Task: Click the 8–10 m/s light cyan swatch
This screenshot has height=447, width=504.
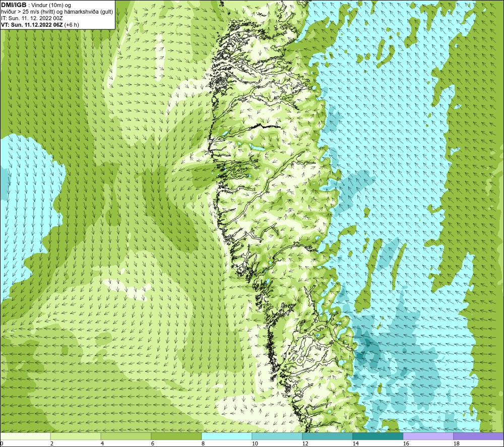Action: (227, 436)
